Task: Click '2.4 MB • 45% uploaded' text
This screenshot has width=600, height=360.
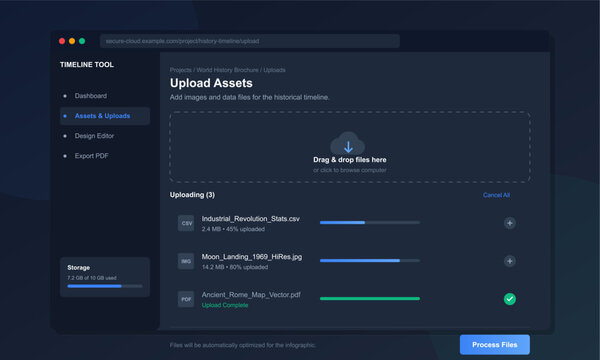Action: [233, 229]
